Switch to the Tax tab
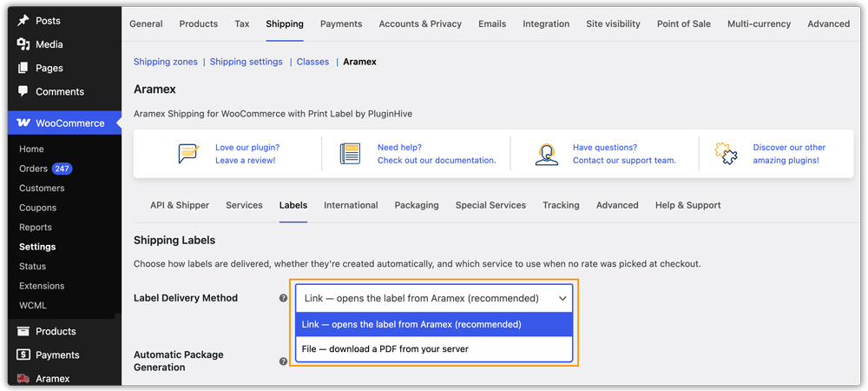Image resolution: width=868 pixels, height=391 pixels. (x=242, y=23)
